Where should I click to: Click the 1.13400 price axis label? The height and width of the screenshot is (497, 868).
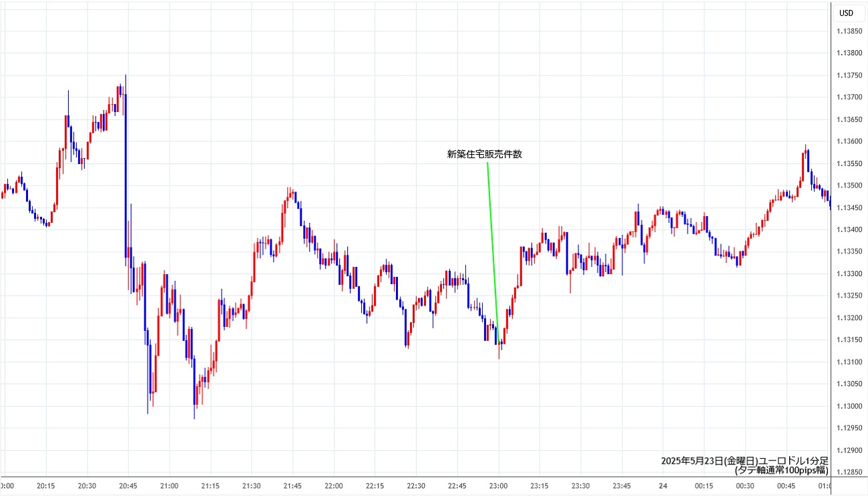[849, 229]
